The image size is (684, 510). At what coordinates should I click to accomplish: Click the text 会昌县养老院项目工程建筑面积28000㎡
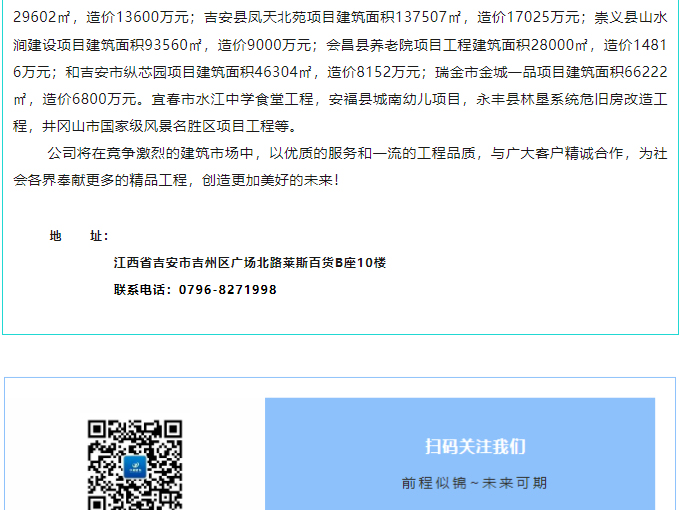(457, 45)
